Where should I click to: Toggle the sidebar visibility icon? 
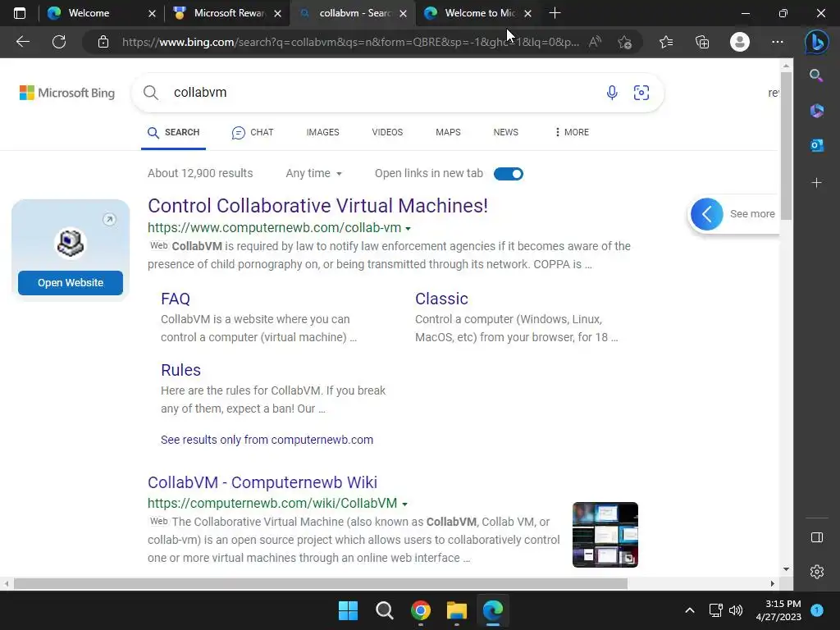pos(816,537)
